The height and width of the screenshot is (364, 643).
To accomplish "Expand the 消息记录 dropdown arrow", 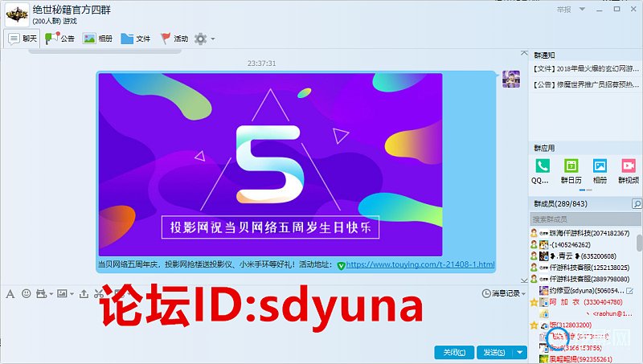I will pos(523,294).
